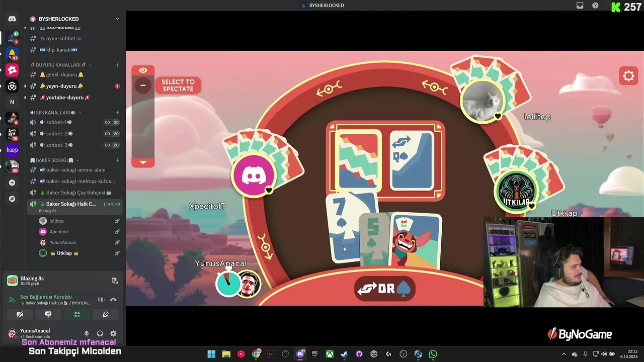Open Discord direct messages home icon
Viewport: 644px width, 362px height.
click(12, 19)
